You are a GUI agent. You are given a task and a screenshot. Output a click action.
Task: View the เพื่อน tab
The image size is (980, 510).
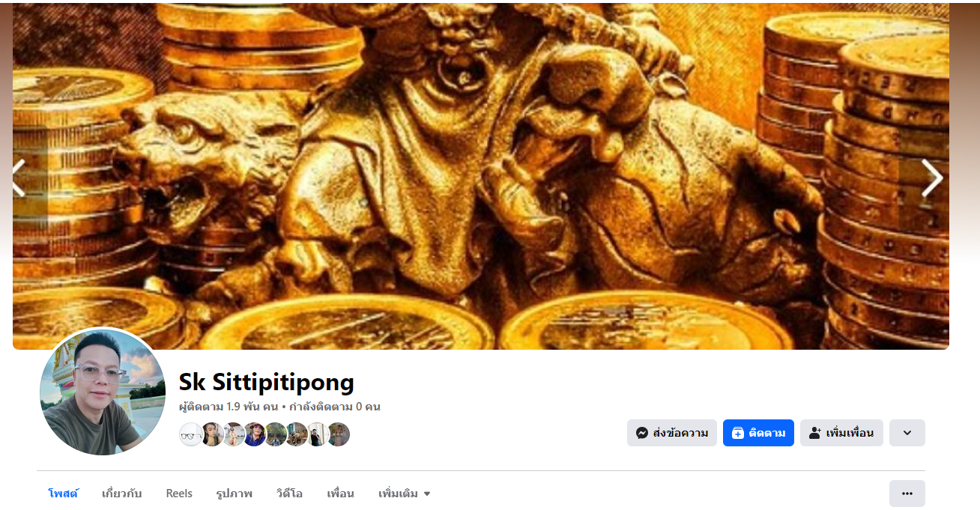coord(340,494)
